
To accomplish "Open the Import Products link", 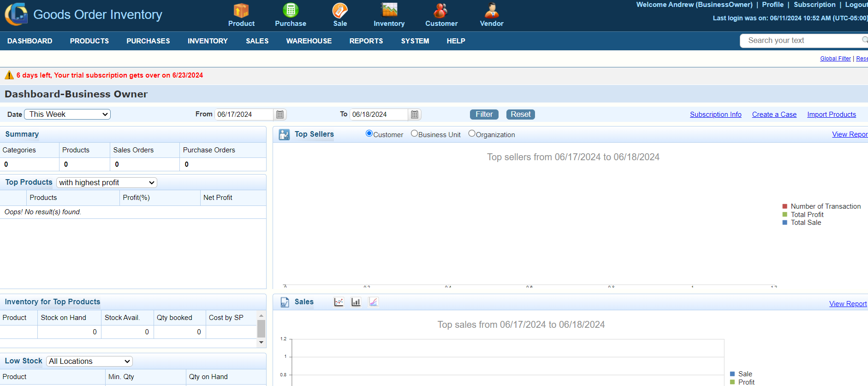I will [x=832, y=115].
